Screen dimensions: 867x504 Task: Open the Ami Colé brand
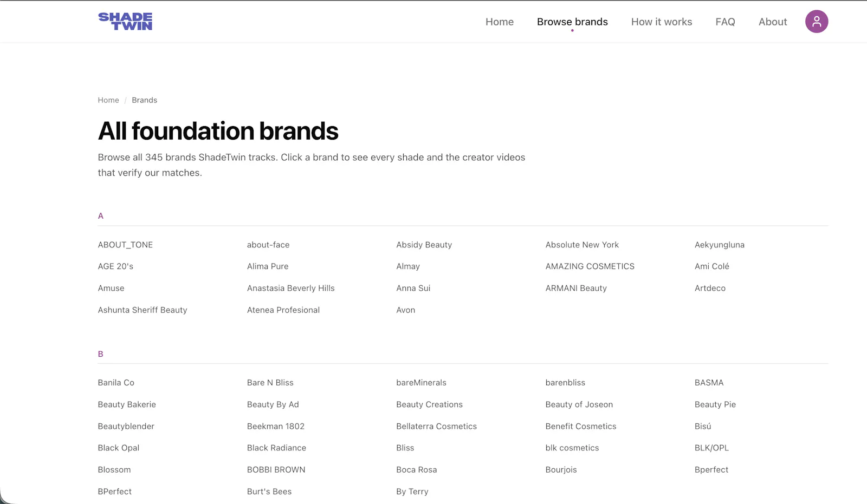(x=712, y=266)
